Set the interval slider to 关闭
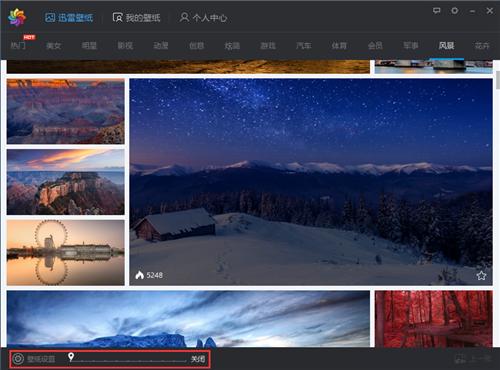Screen dimensions: 500x370 [x=198, y=359]
